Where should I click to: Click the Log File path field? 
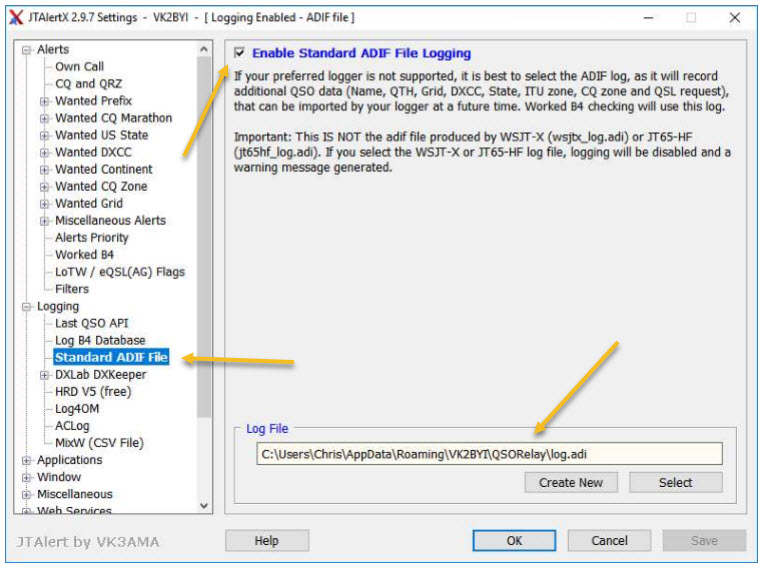[x=489, y=454]
